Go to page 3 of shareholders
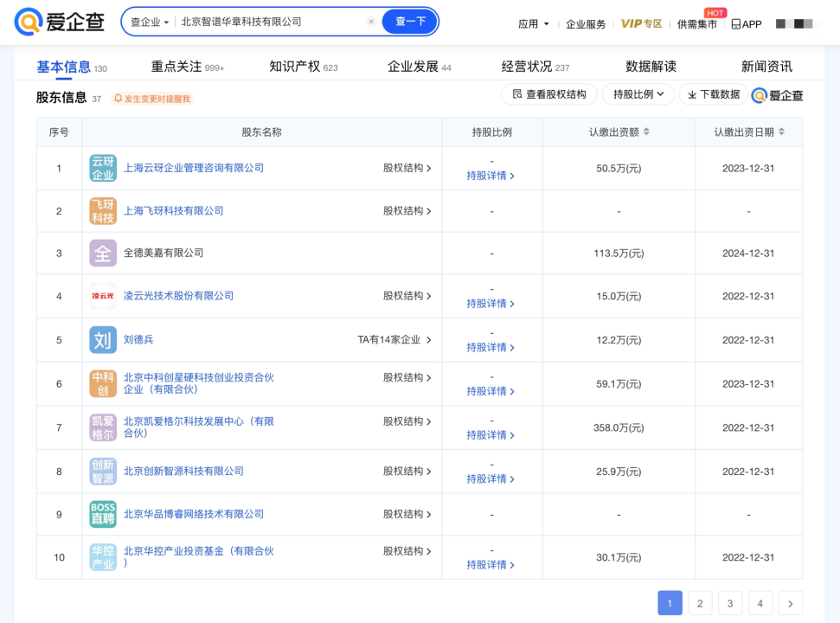The height and width of the screenshot is (623, 840). click(x=729, y=603)
